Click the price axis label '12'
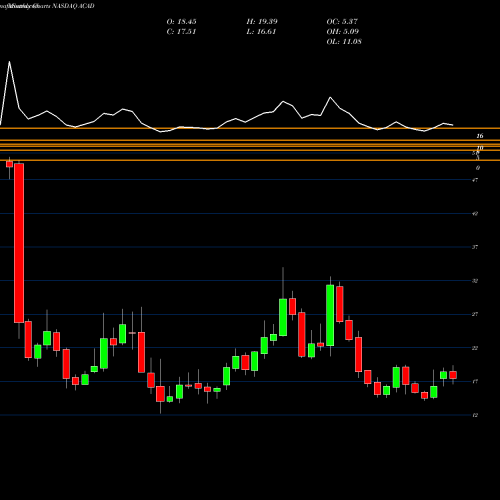The width and height of the screenshot is (500, 500). pyautogui.click(x=475, y=415)
